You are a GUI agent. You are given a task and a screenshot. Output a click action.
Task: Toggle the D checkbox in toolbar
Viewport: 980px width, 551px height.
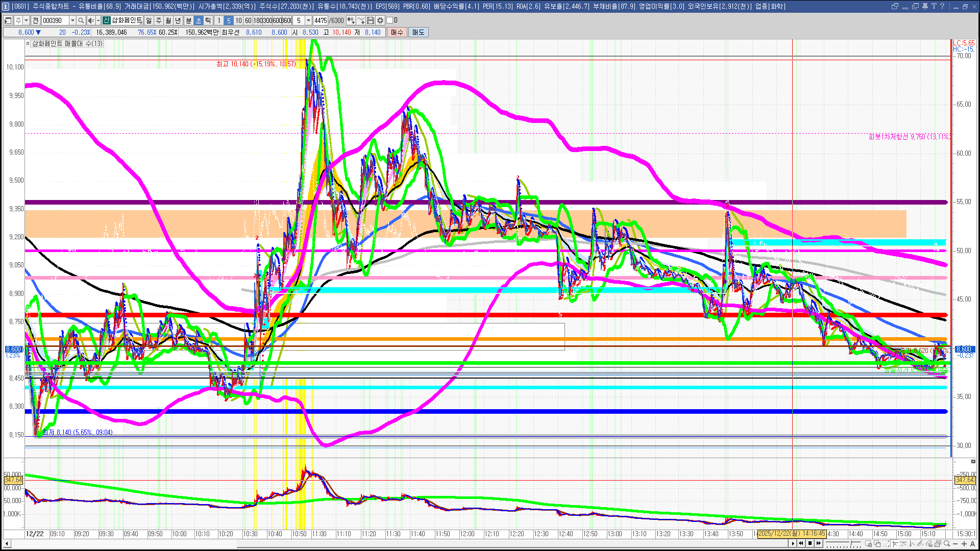pos(390,20)
